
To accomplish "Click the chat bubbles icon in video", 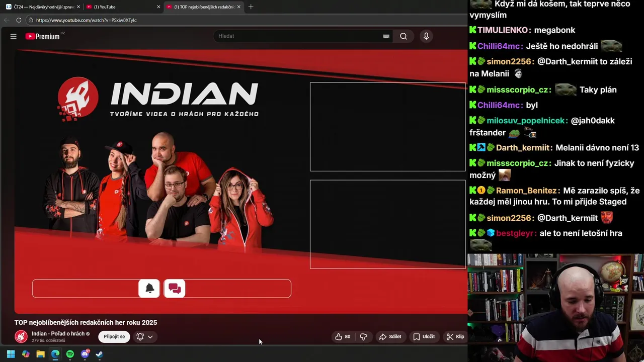I will pyautogui.click(x=175, y=289).
